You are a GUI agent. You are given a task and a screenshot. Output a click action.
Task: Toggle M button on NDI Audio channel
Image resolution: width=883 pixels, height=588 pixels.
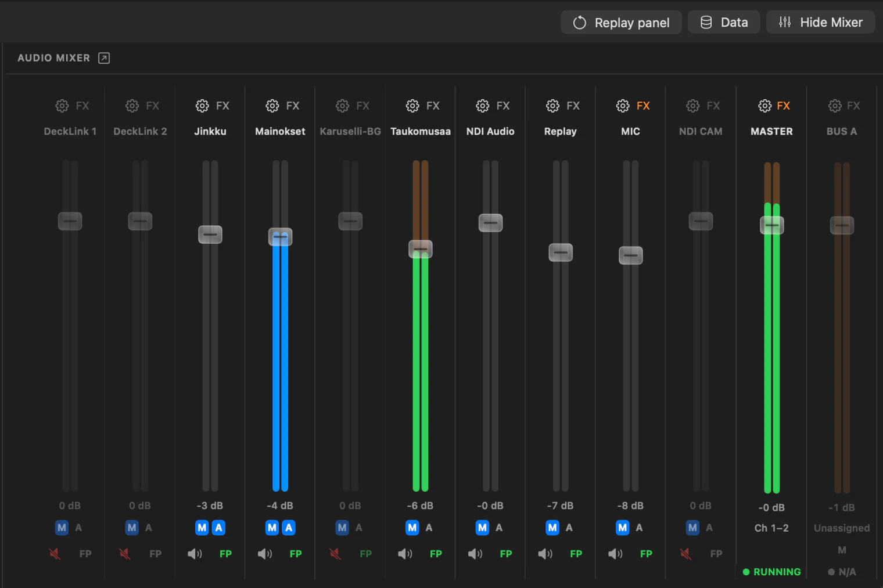483,528
